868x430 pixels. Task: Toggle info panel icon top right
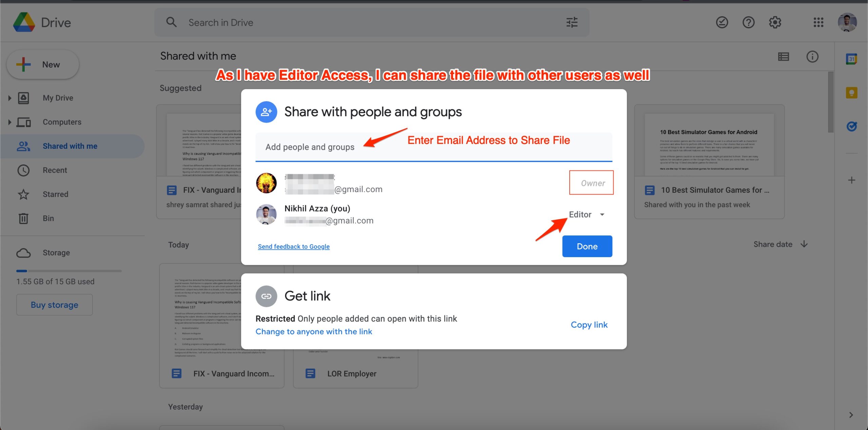tap(812, 57)
